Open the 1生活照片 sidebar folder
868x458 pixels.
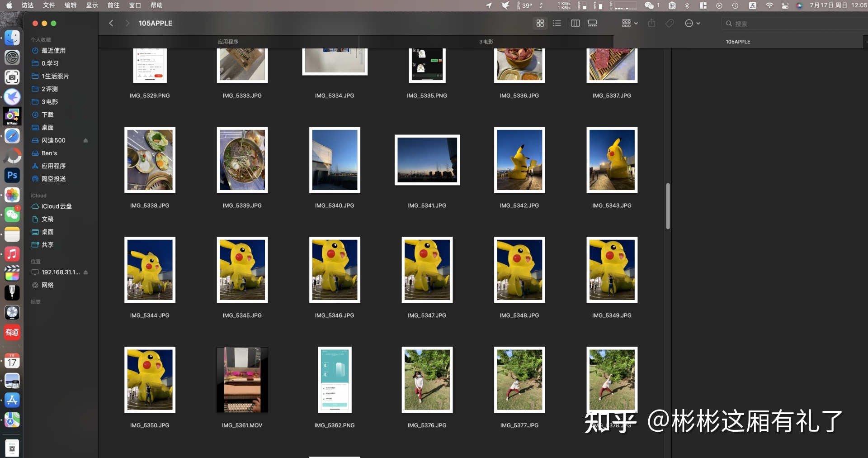[x=55, y=76]
